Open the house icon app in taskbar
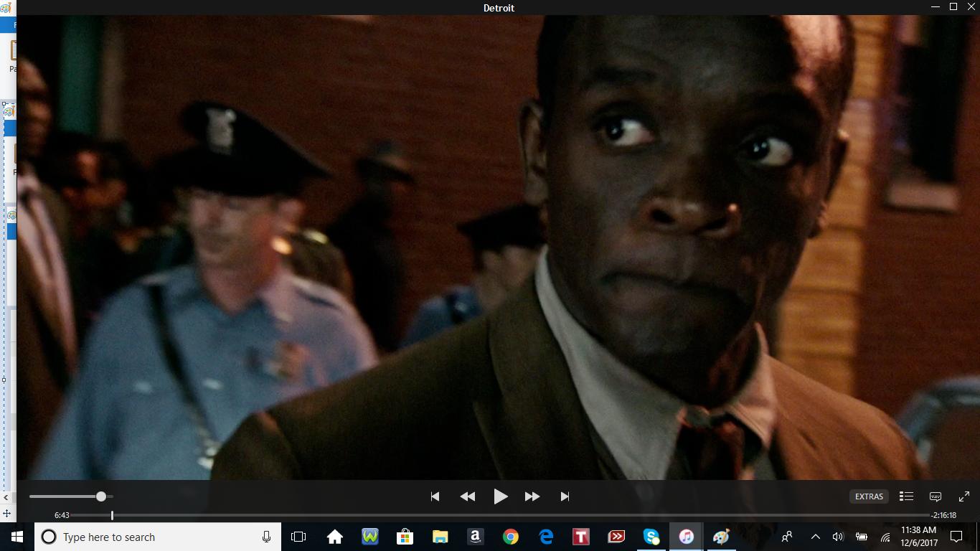 coord(334,537)
